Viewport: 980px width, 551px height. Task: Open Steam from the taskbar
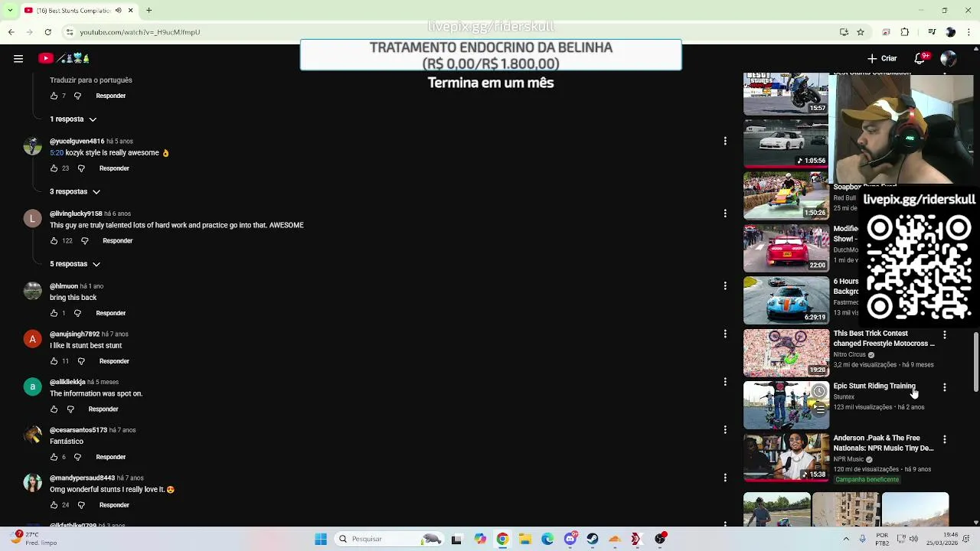tap(593, 539)
